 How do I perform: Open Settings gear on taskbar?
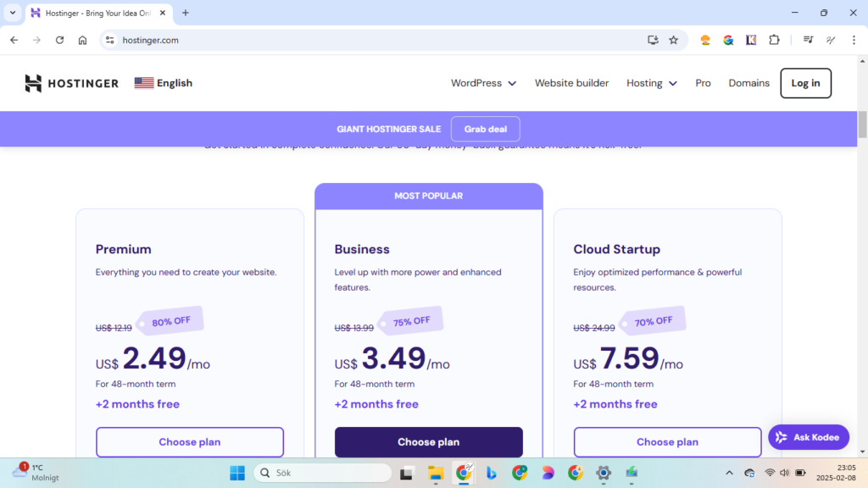[x=604, y=473]
